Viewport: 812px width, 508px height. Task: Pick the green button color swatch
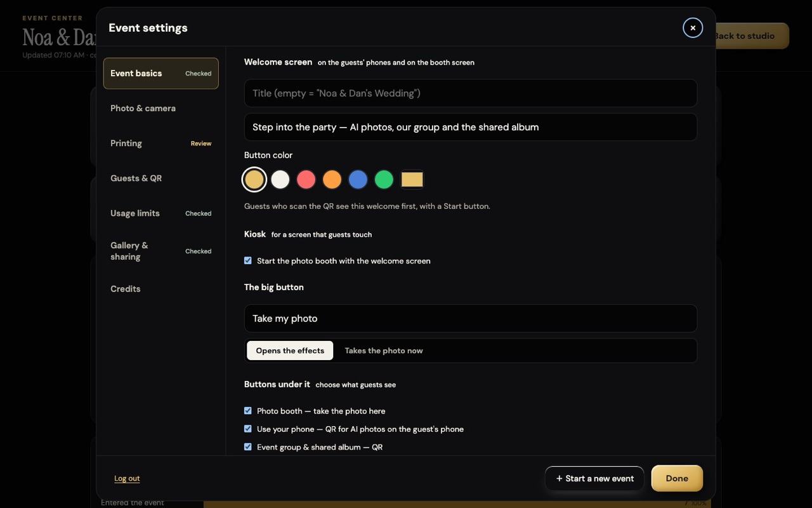[384, 180]
